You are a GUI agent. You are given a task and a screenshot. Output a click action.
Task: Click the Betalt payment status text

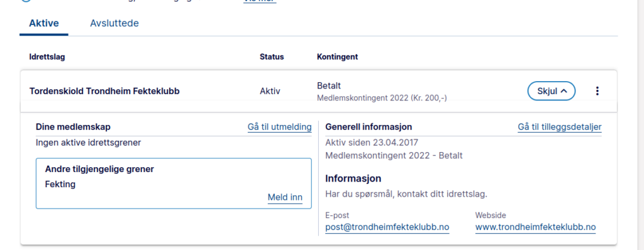tap(329, 86)
